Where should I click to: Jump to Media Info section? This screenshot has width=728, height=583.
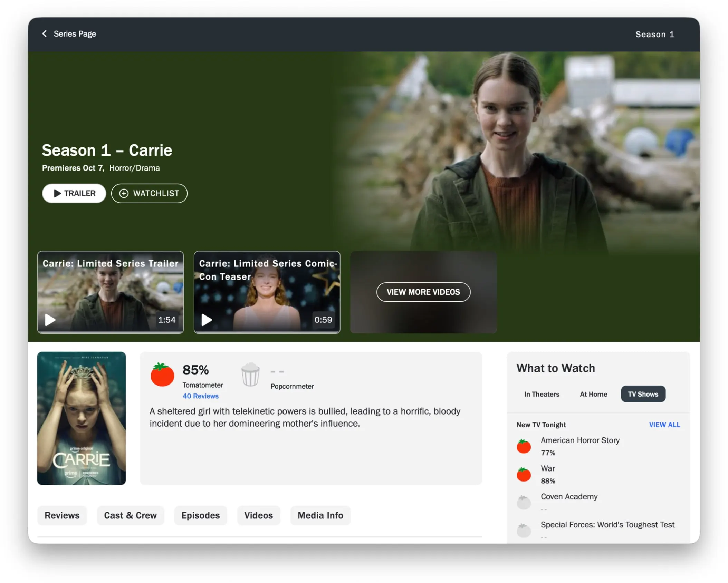320,515
